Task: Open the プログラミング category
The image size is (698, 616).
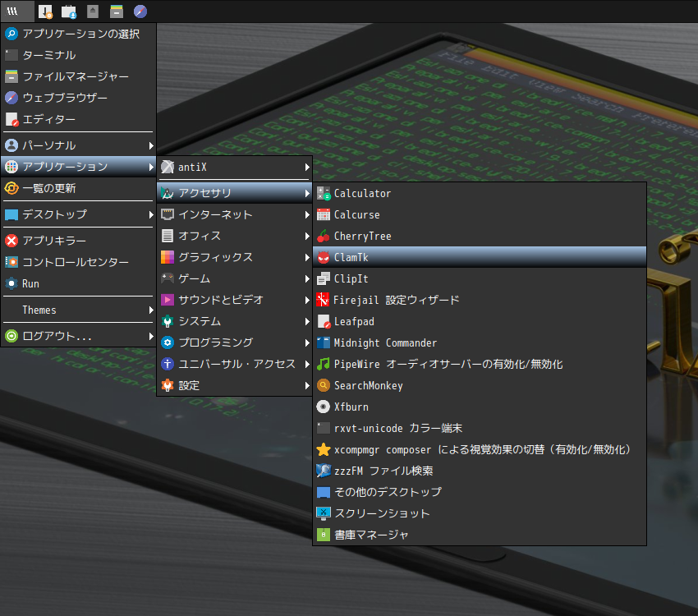Action: (x=235, y=342)
